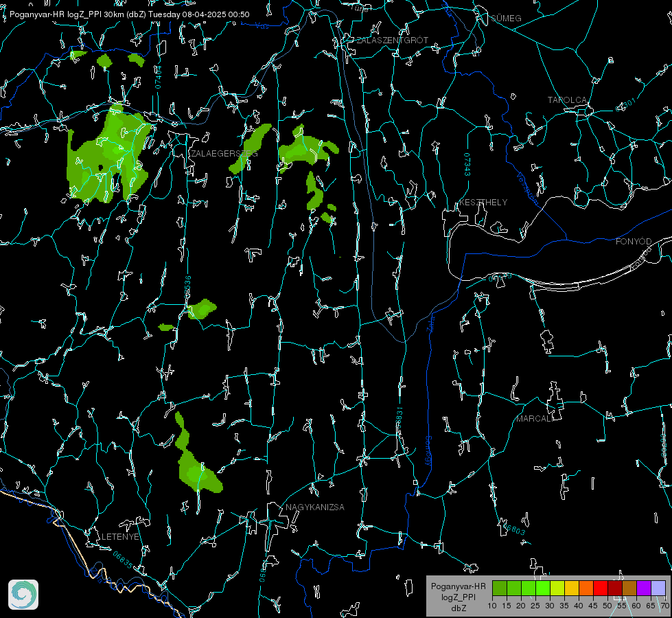Image resolution: width=672 pixels, height=618 pixels.
Task: Click the SÜMEG city label
Action: pyautogui.click(x=506, y=19)
